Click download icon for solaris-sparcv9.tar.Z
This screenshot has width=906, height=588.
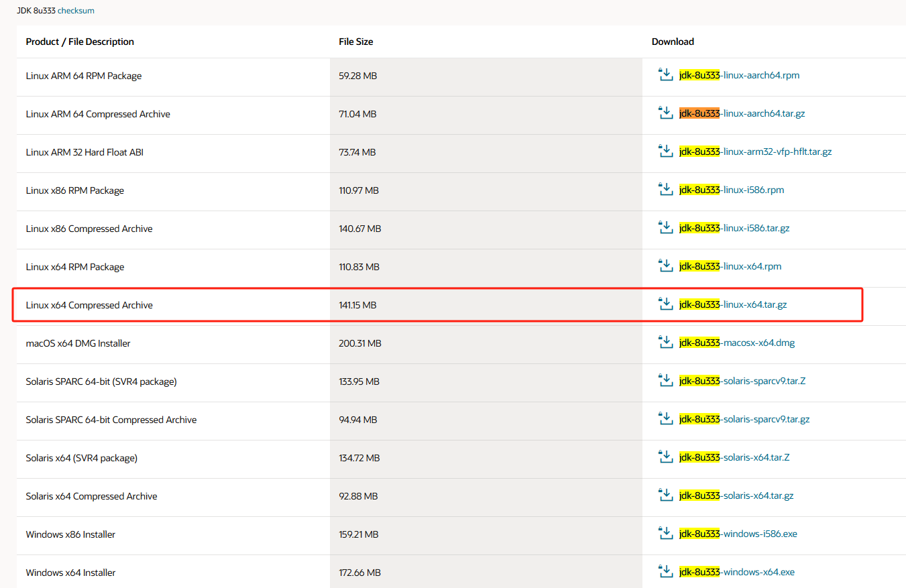click(665, 381)
